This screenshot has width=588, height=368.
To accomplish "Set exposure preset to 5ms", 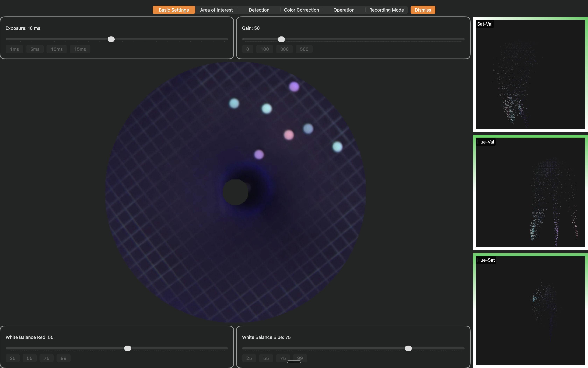I will [35, 49].
